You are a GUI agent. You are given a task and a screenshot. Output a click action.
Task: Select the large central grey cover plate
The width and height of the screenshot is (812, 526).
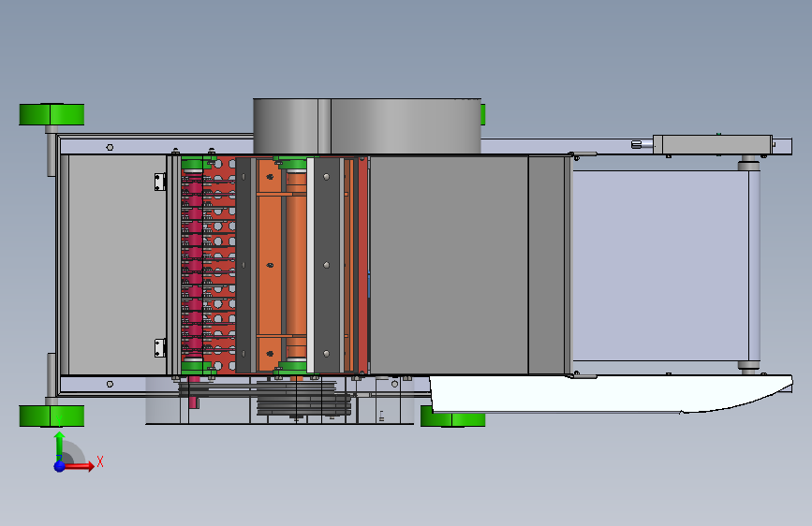(x=449, y=265)
